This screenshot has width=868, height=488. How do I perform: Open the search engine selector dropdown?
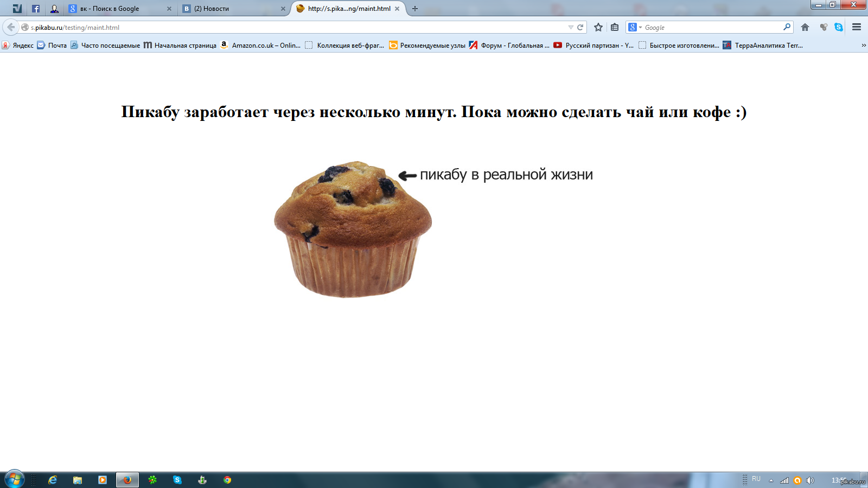click(x=635, y=27)
